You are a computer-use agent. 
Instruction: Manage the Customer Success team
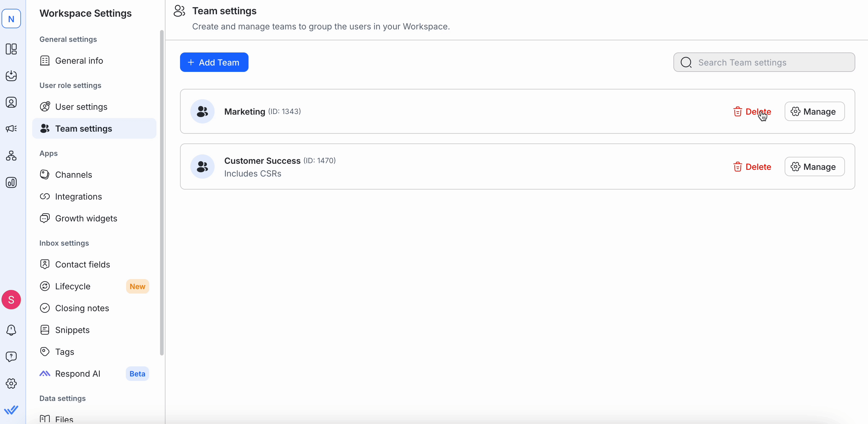click(814, 167)
